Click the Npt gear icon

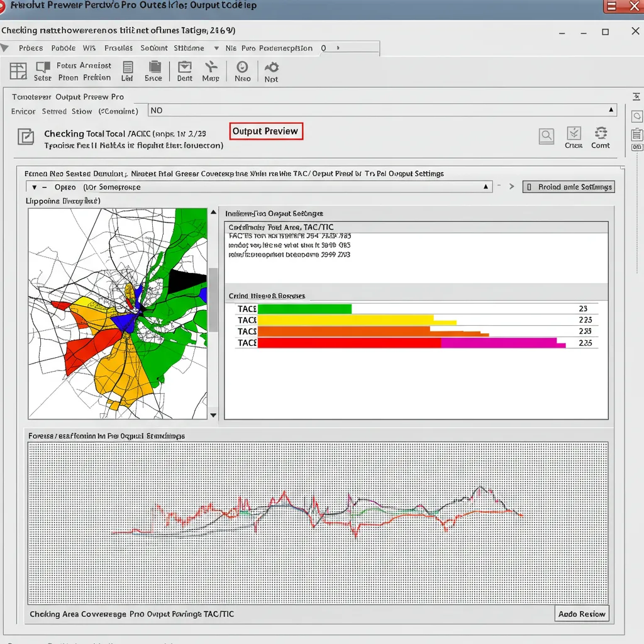pyautogui.click(x=272, y=72)
